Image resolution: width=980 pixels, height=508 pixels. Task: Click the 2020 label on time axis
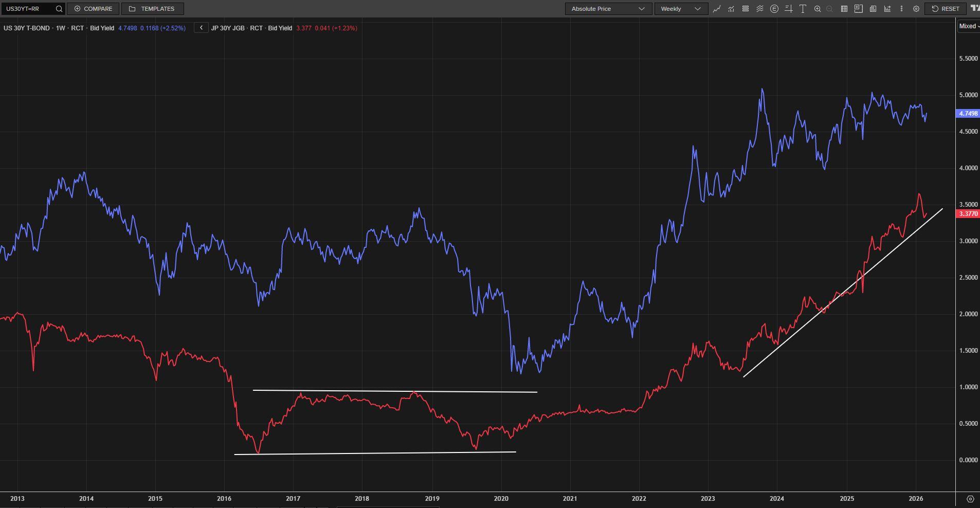click(501, 499)
